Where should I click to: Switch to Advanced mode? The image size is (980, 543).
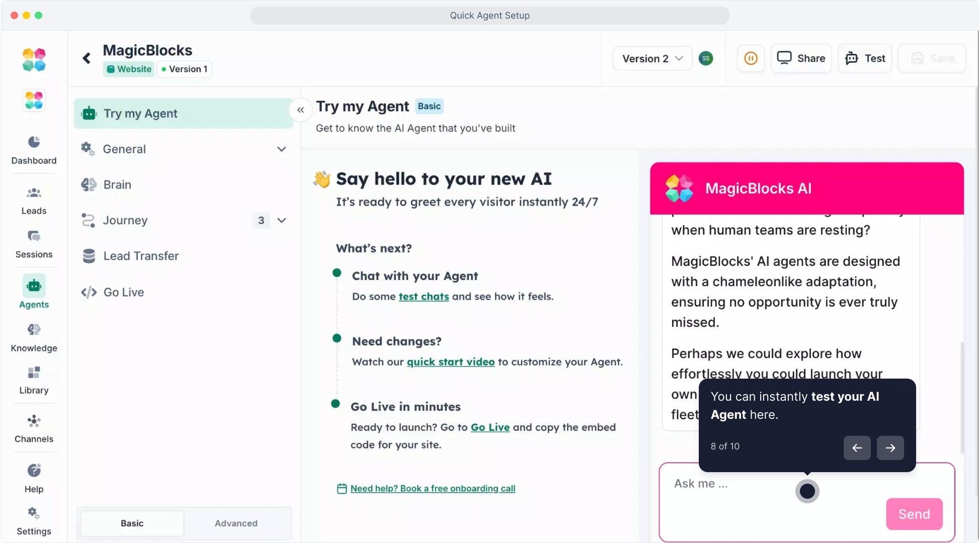[236, 523]
